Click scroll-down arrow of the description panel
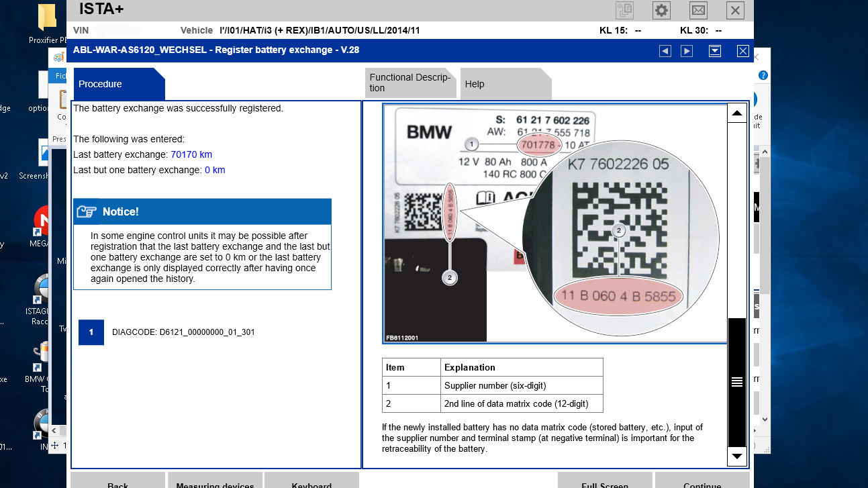The width and height of the screenshot is (868, 488). point(737,456)
